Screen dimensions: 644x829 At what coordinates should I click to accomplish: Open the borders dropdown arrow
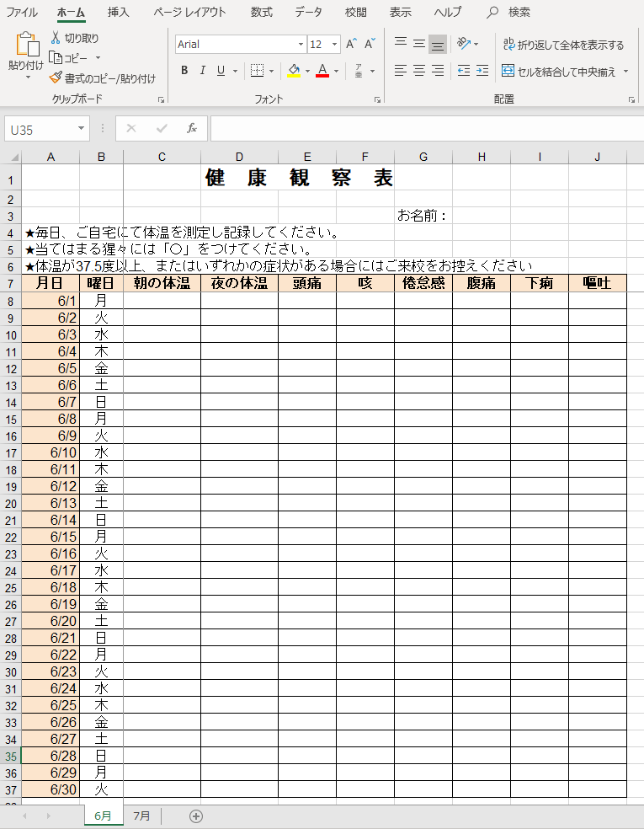pos(272,71)
